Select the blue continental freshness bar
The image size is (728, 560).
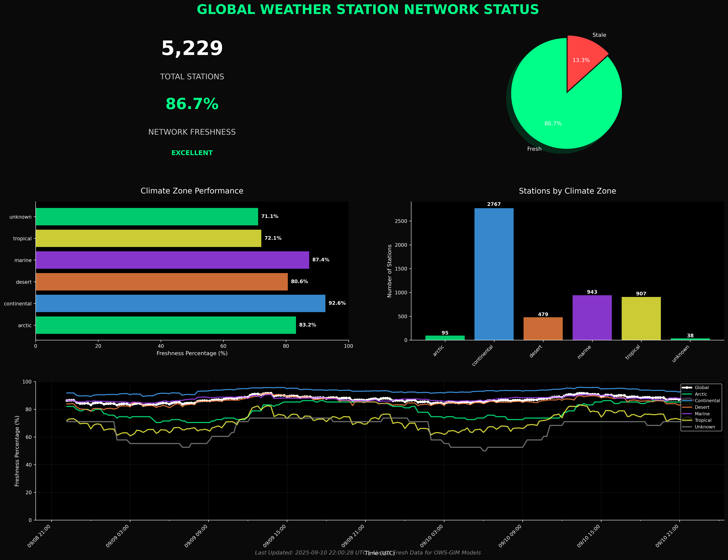[180, 304]
